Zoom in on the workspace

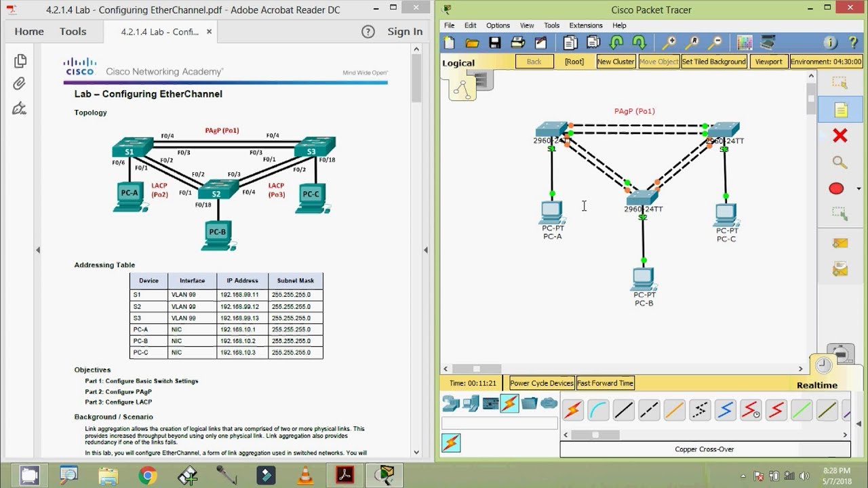click(669, 43)
